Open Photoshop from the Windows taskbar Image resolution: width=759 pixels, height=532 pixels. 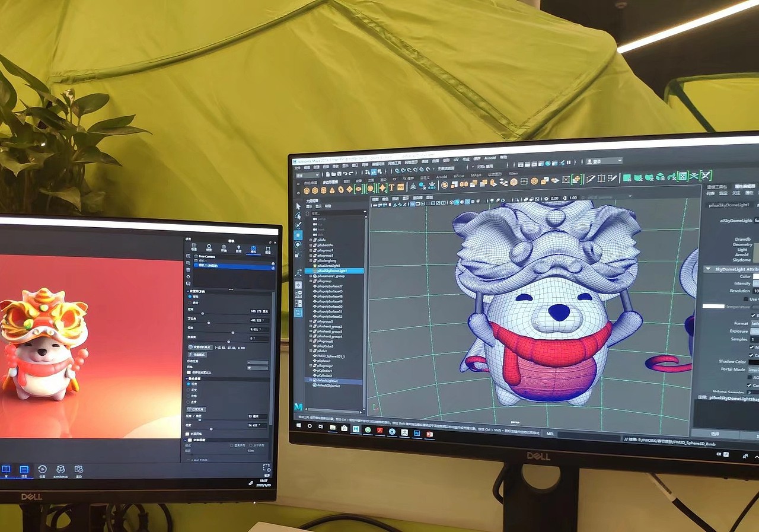[x=417, y=433]
